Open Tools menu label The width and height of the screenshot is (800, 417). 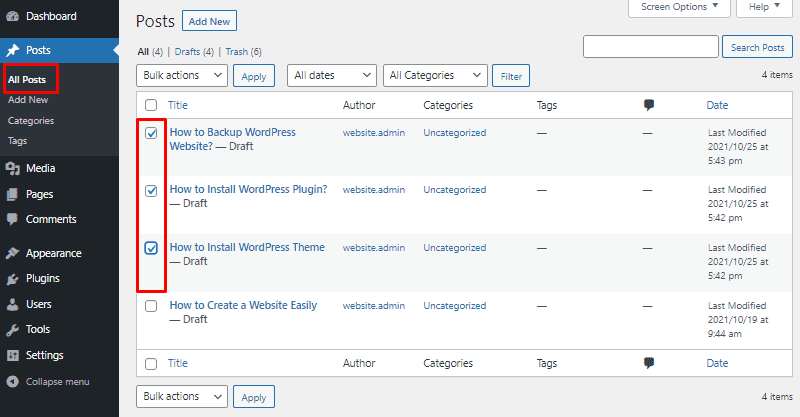tap(38, 330)
